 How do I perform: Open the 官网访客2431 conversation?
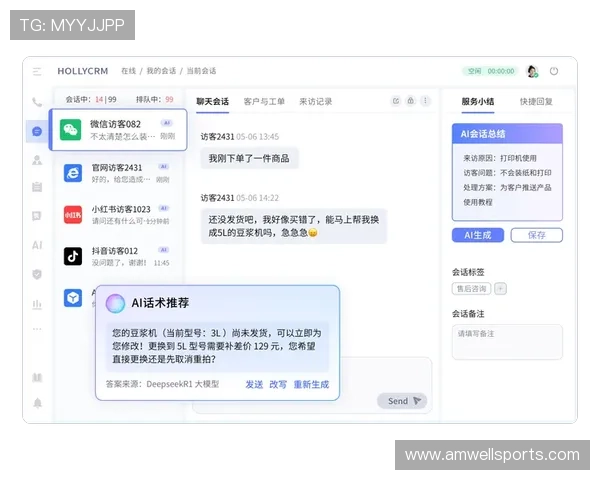119,173
